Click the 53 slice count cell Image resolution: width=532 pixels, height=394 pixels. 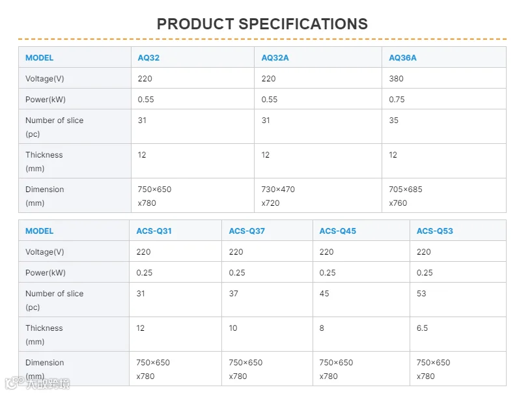421,294
